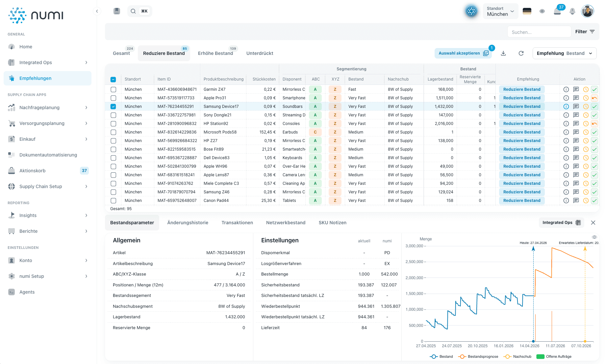Click the Suchen search field

click(539, 32)
